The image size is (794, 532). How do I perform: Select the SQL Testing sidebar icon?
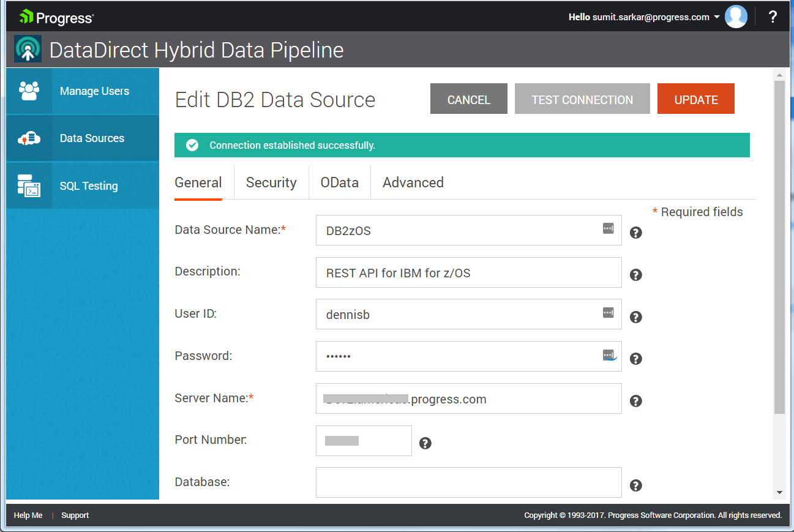29,185
